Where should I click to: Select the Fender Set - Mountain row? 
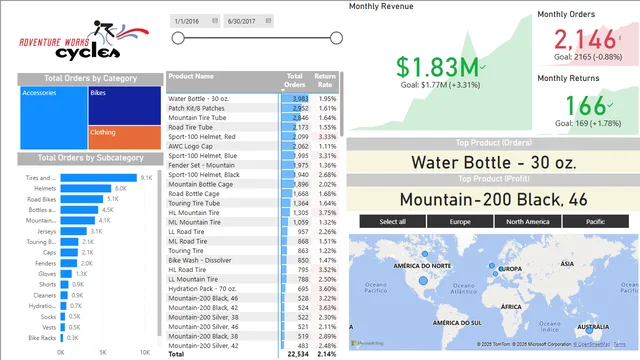(252, 165)
